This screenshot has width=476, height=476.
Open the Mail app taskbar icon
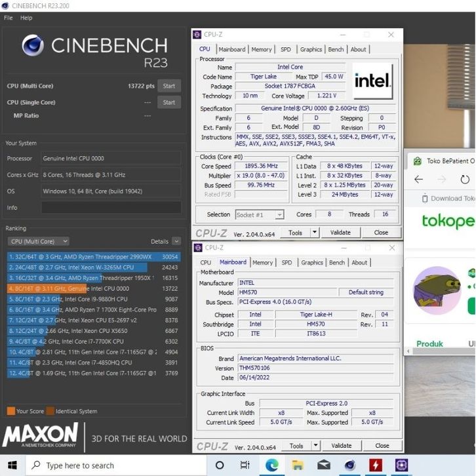(323, 465)
